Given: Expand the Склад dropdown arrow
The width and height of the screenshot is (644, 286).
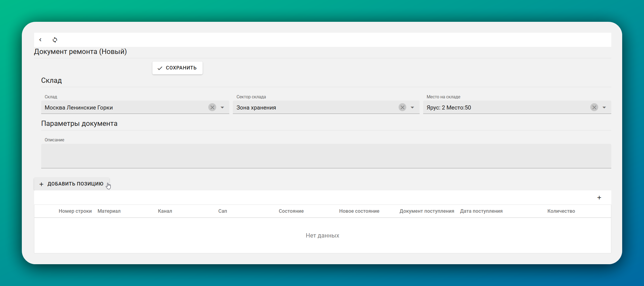Looking at the screenshot, I should tap(222, 107).
